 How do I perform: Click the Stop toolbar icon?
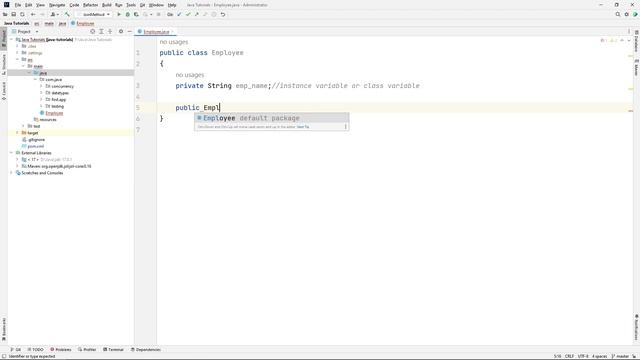pyautogui.click(x=158, y=14)
